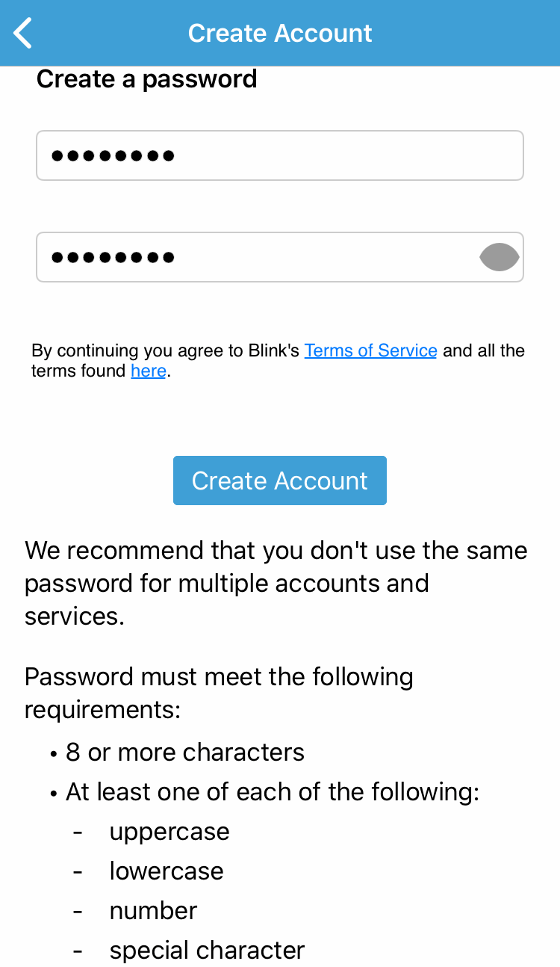
Task: Tap the dash bullet beside "uppercase"
Action: pos(78,832)
